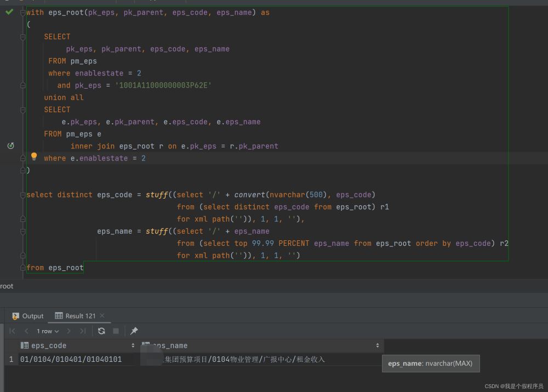Viewport: 548px width, 392px height.
Task: Go to first page of results
Action: [13, 331]
